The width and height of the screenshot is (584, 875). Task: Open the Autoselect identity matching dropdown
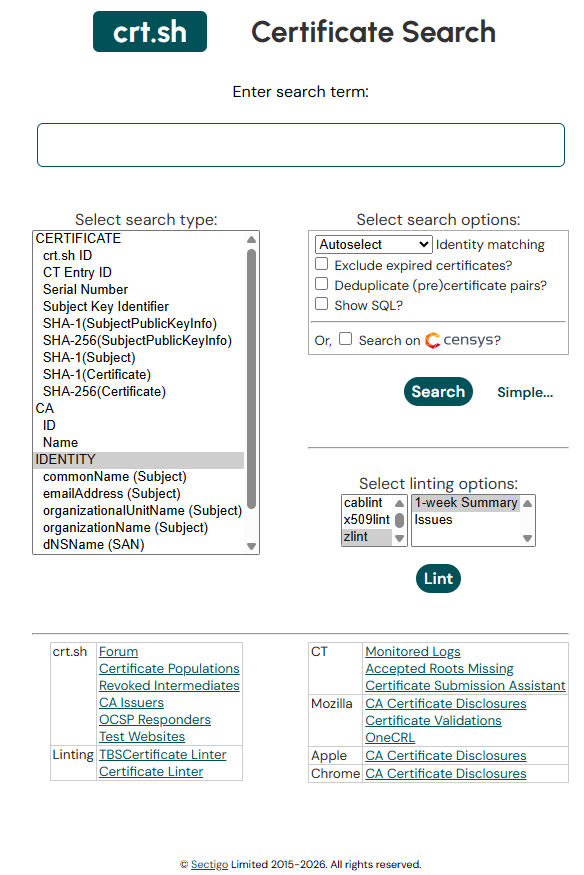pos(373,244)
